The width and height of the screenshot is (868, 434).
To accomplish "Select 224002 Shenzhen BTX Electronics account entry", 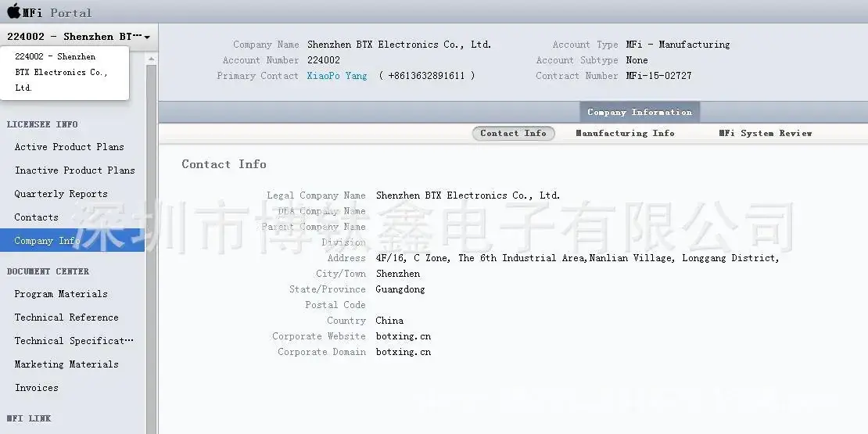I will [x=64, y=73].
